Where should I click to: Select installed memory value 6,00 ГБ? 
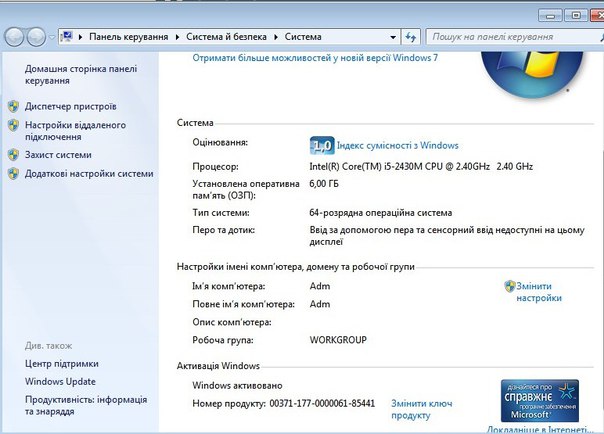[324, 184]
